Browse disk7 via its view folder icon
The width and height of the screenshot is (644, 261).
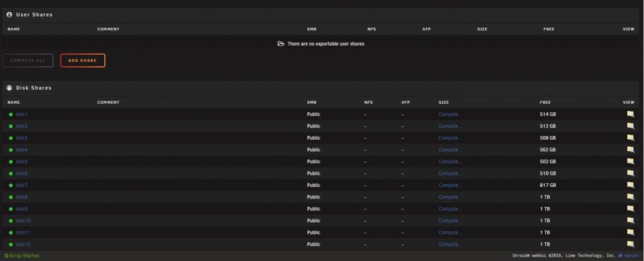pos(630,186)
